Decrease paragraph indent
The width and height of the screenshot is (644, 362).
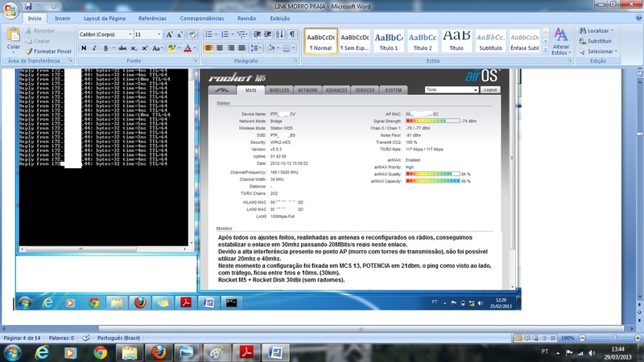point(257,35)
